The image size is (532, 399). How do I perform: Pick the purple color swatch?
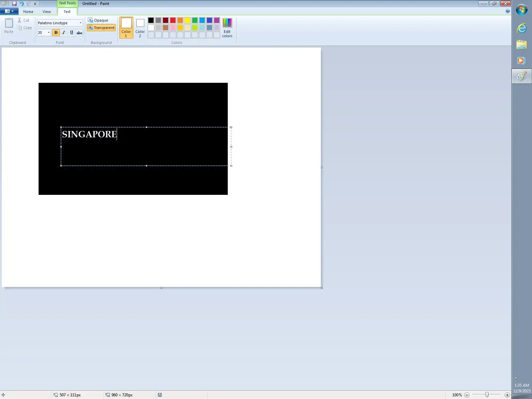[217, 20]
